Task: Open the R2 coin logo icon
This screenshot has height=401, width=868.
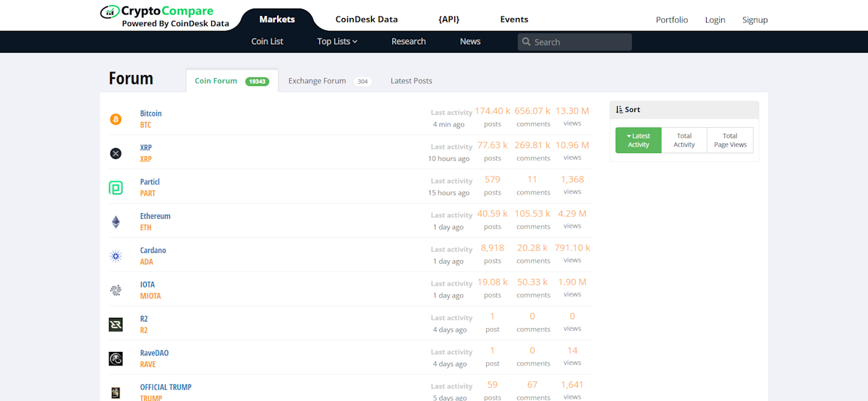Action: pos(116,324)
